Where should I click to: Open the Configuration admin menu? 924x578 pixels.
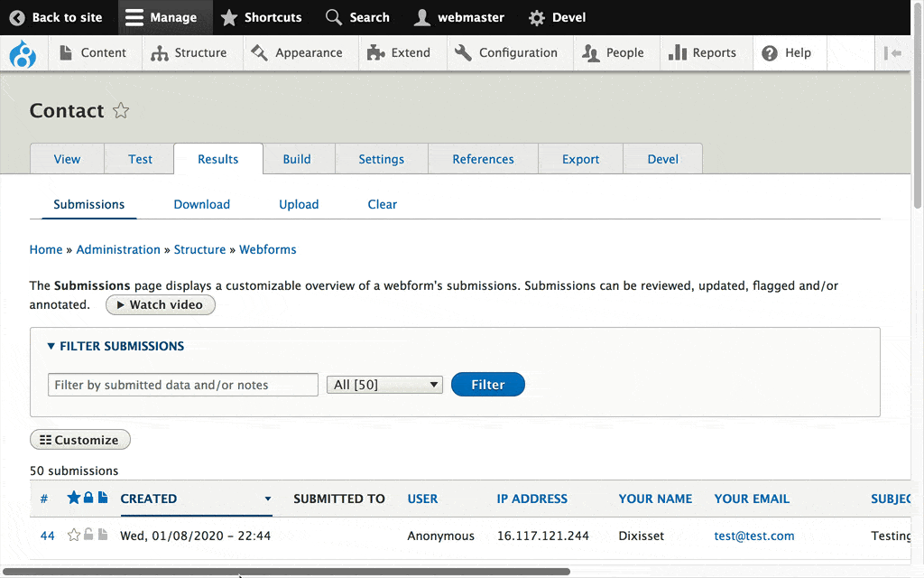(507, 53)
